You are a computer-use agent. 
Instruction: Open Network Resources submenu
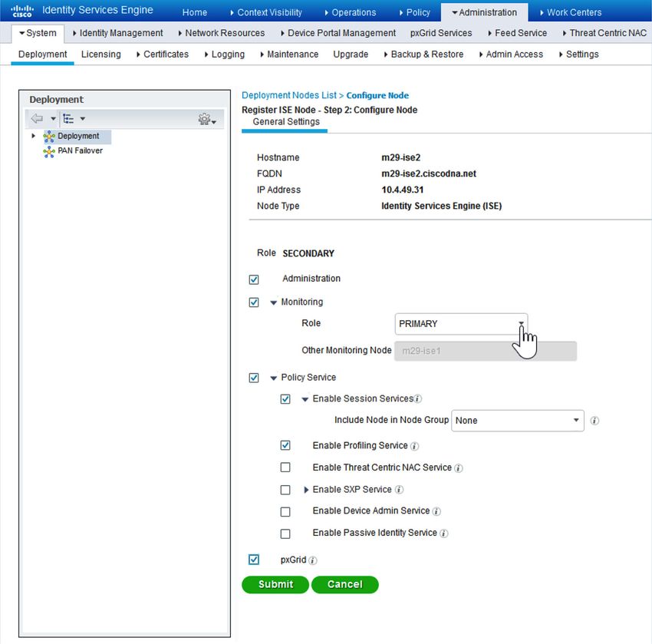(221, 33)
